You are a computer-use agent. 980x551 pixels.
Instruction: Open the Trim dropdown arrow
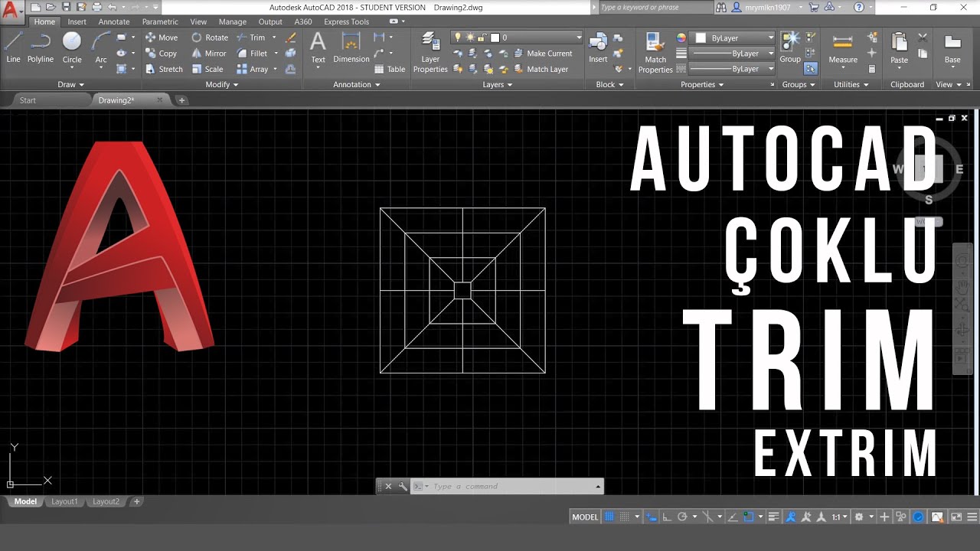[275, 37]
